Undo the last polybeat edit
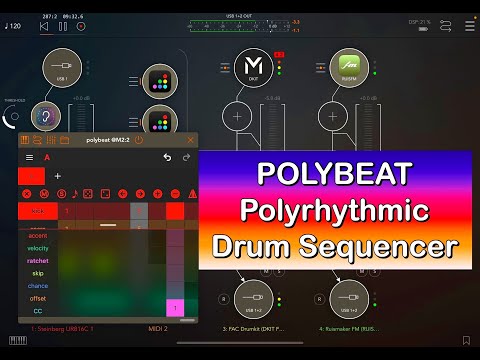The image size is (480, 360). [x=167, y=157]
